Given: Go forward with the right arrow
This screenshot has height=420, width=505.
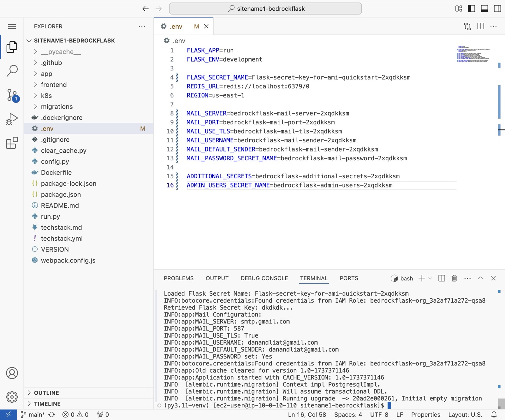Looking at the screenshot, I should pos(158,9).
